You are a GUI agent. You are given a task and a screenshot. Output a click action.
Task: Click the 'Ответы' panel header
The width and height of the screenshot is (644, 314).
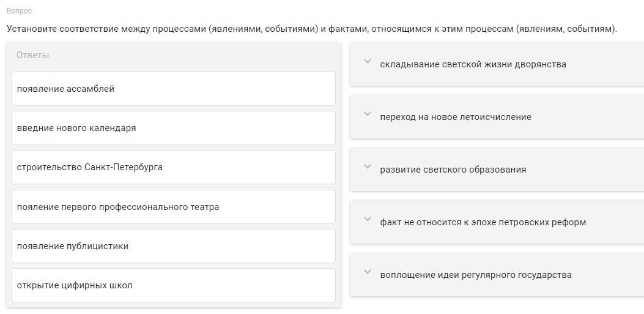click(33, 55)
